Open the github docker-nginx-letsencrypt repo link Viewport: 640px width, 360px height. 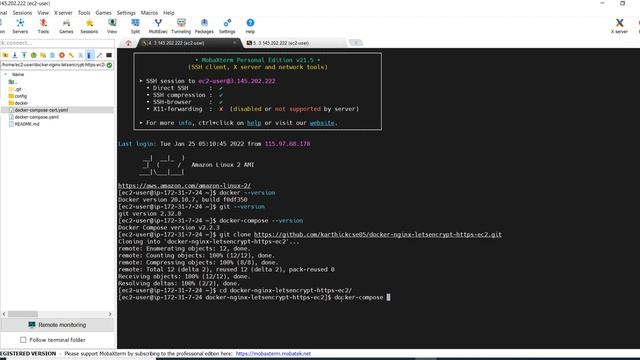[x=378, y=235]
